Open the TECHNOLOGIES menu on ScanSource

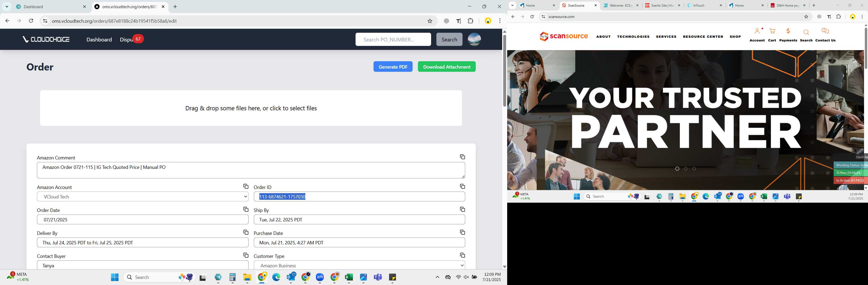(x=633, y=37)
